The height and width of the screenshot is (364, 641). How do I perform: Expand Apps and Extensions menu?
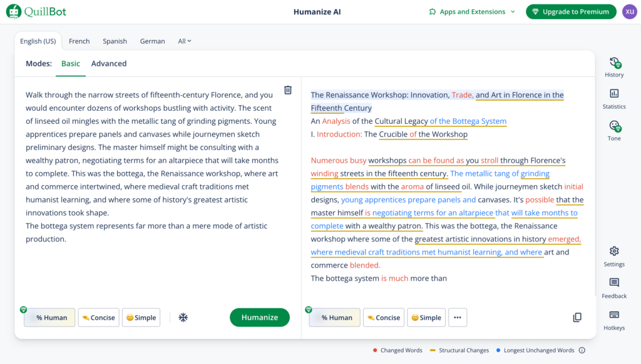pyautogui.click(x=472, y=12)
